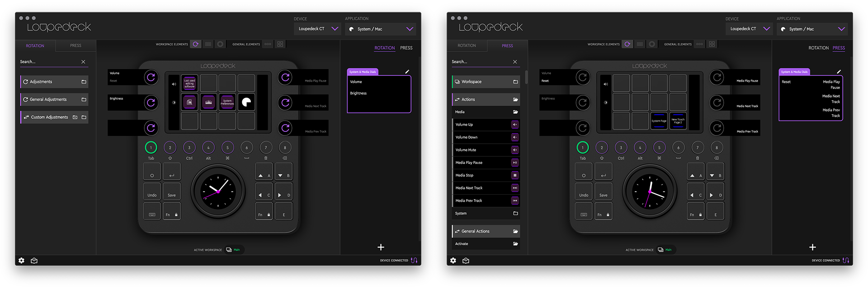Click the pencil edit icon in the left window

(407, 71)
